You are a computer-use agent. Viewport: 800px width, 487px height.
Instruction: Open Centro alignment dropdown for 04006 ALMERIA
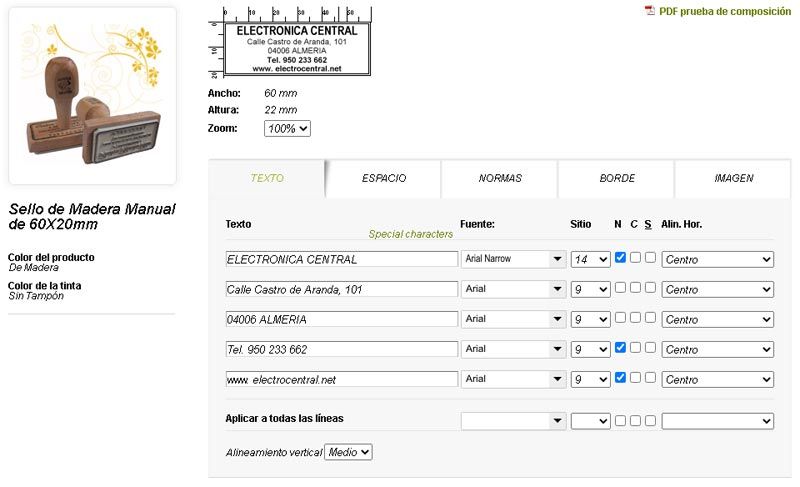point(717,319)
